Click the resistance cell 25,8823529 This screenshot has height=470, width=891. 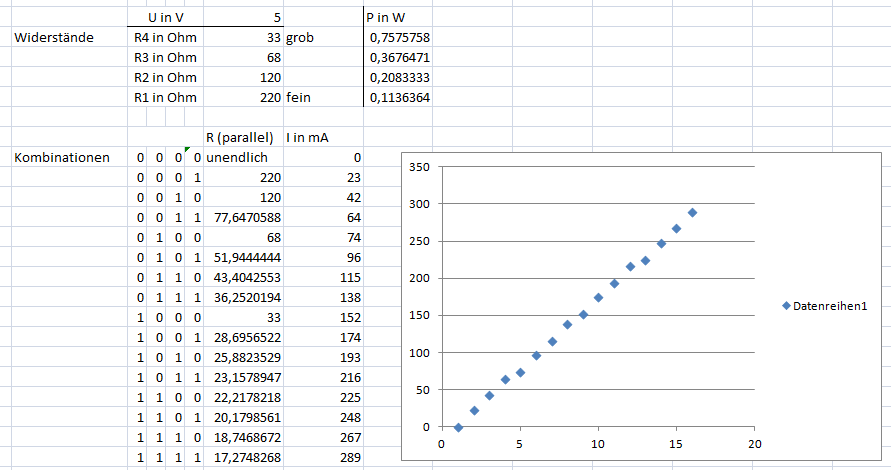(x=244, y=357)
